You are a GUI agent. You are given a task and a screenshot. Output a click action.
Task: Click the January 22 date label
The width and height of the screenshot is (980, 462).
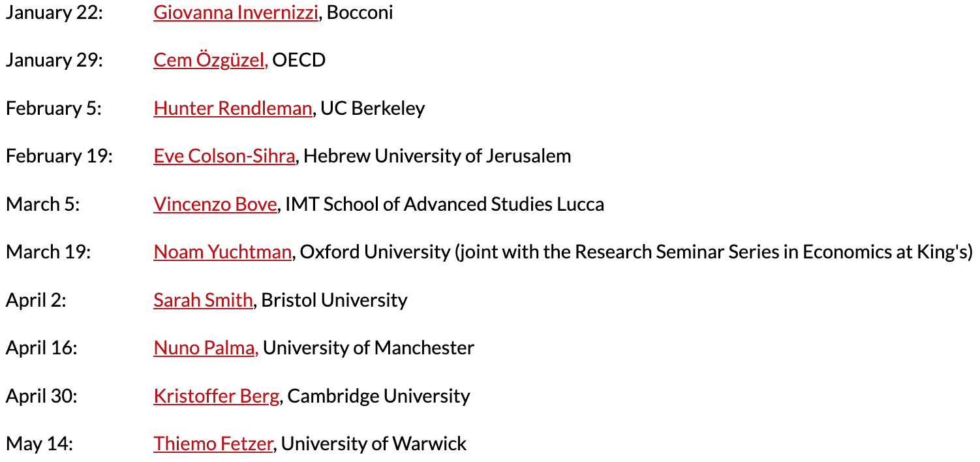point(54,12)
